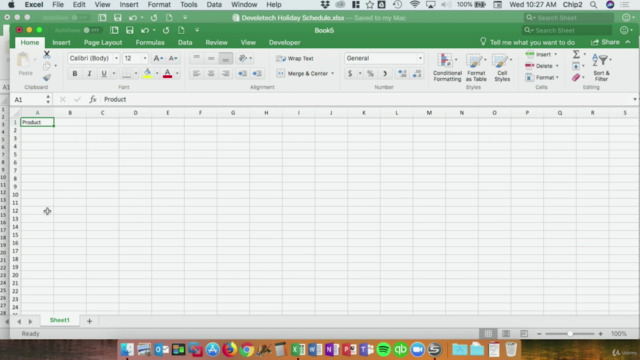
Task: Adjust the zoom slider handle
Action: click(570, 333)
